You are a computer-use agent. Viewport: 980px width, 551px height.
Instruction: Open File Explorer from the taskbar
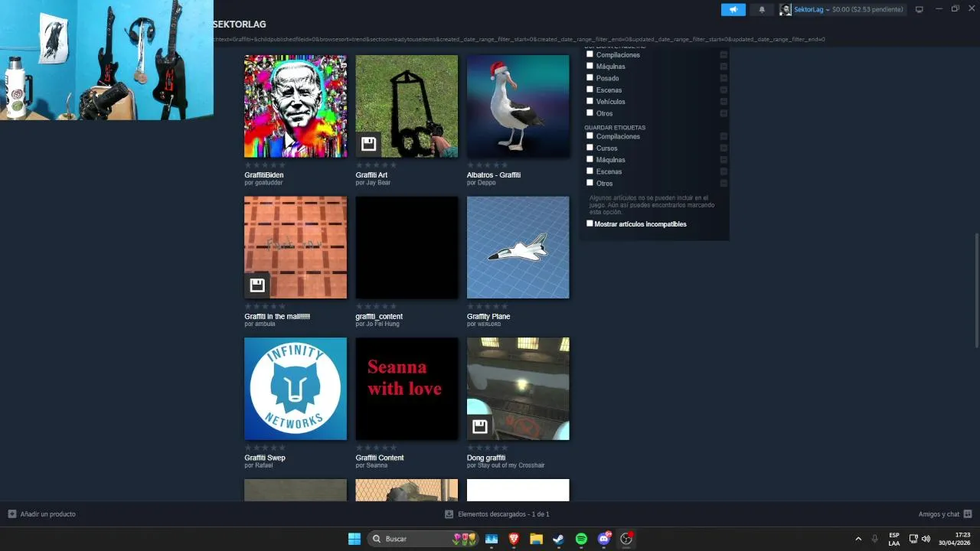[x=536, y=539]
